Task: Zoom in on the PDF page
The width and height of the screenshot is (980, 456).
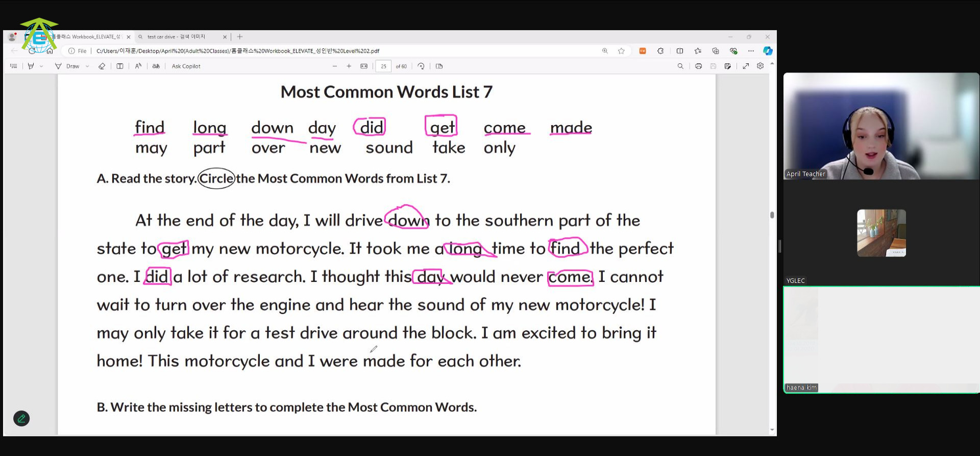Action: coord(349,66)
